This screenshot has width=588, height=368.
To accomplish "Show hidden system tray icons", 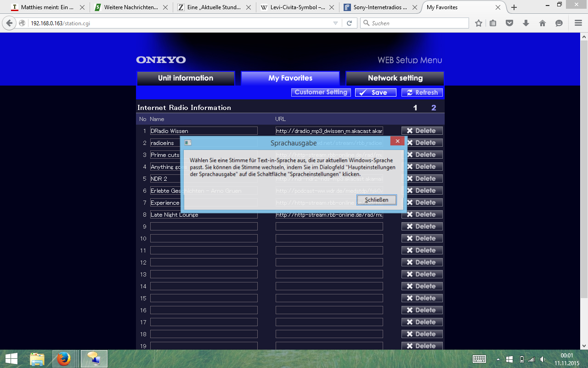I will tap(498, 359).
